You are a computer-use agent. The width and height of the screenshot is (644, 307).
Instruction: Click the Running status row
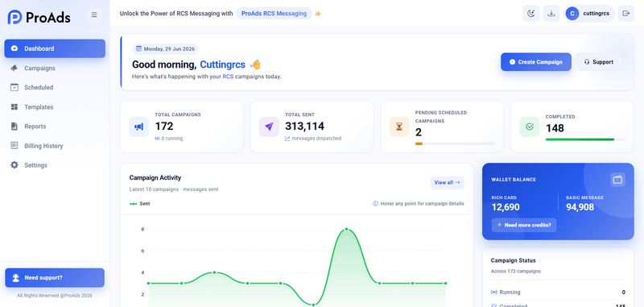pos(558,292)
